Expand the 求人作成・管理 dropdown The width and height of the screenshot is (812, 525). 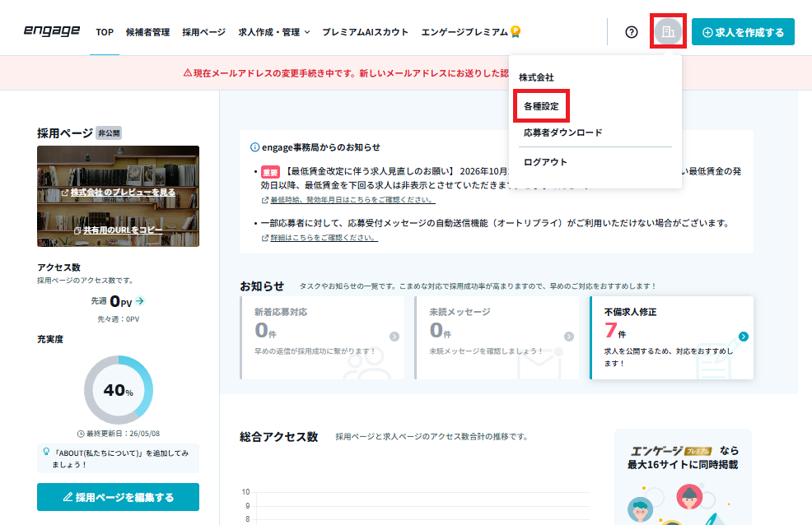tap(274, 32)
